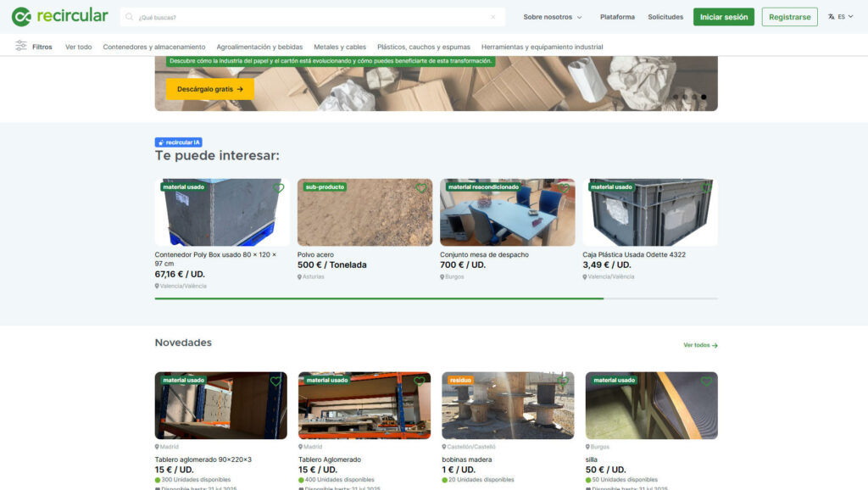Open the ES language selector

click(x=840, y=17)
